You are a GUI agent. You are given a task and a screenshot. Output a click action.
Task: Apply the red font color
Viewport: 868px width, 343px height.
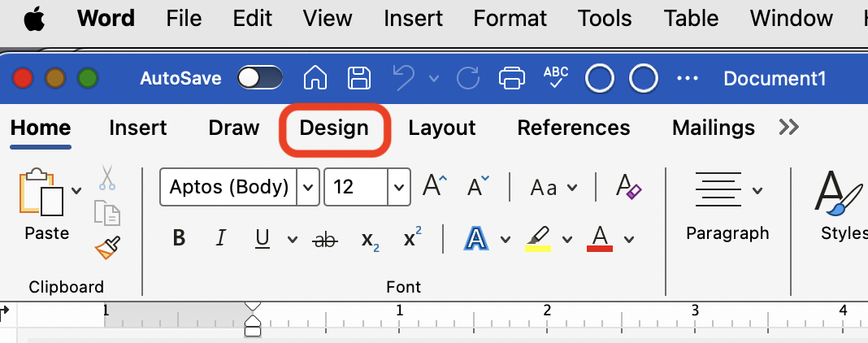pos(600,239)
